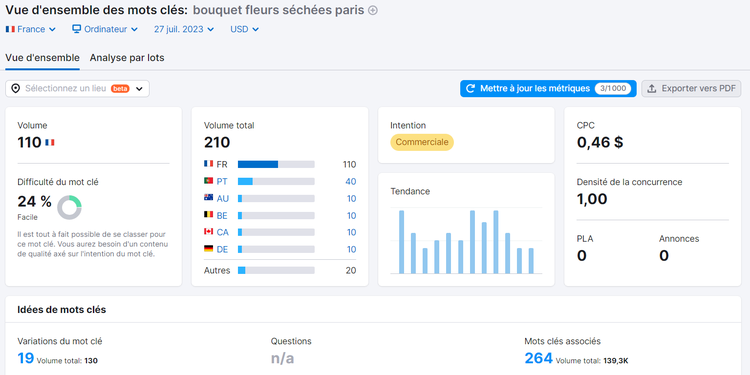Click the FR volume progress bar
Viewport: 750px width, 375px height.
click(x=276, y=164)
